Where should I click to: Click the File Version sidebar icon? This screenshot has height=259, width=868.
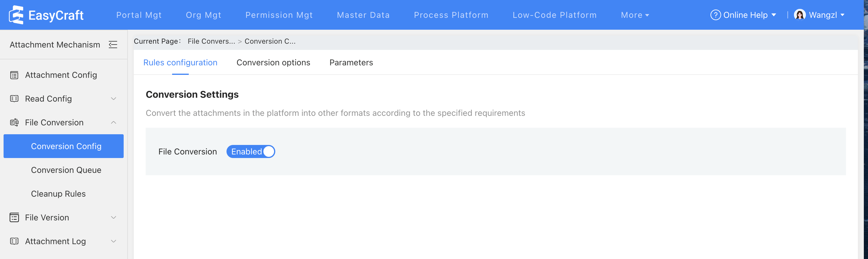point(14,218)
